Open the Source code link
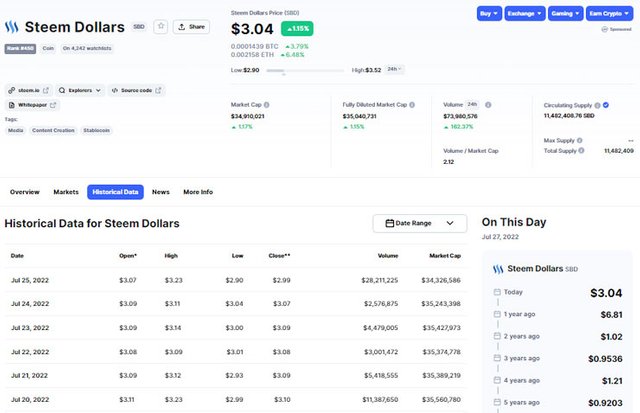640x413 pixels. 136,90
